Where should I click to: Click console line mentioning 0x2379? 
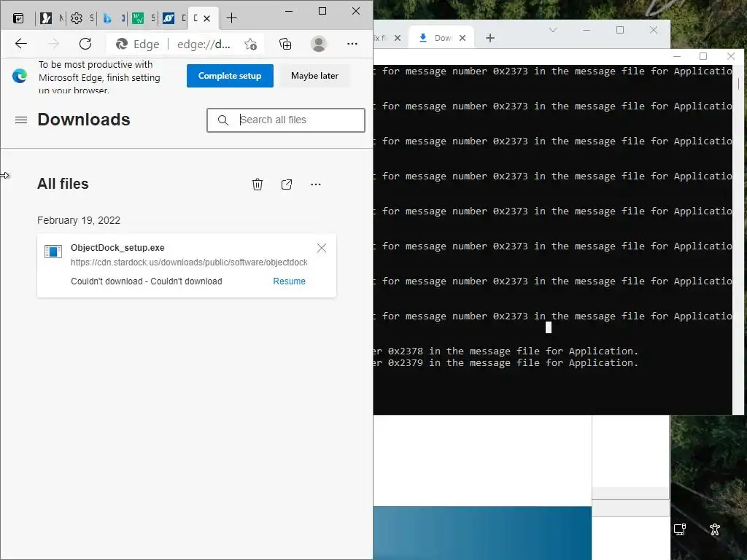click(x=506, y=363)
